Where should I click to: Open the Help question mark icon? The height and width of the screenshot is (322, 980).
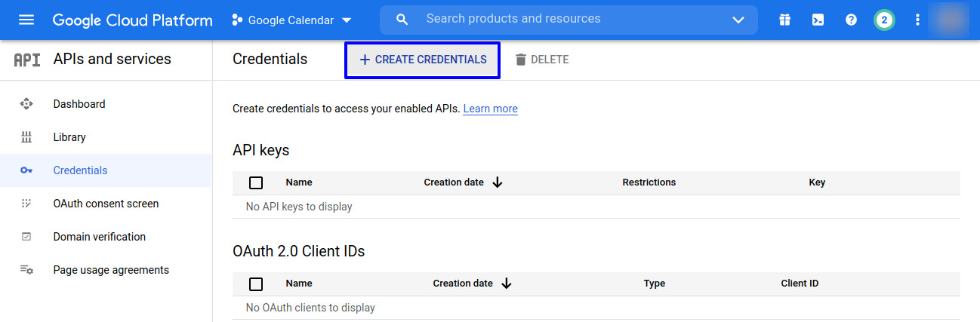[851, 20]
